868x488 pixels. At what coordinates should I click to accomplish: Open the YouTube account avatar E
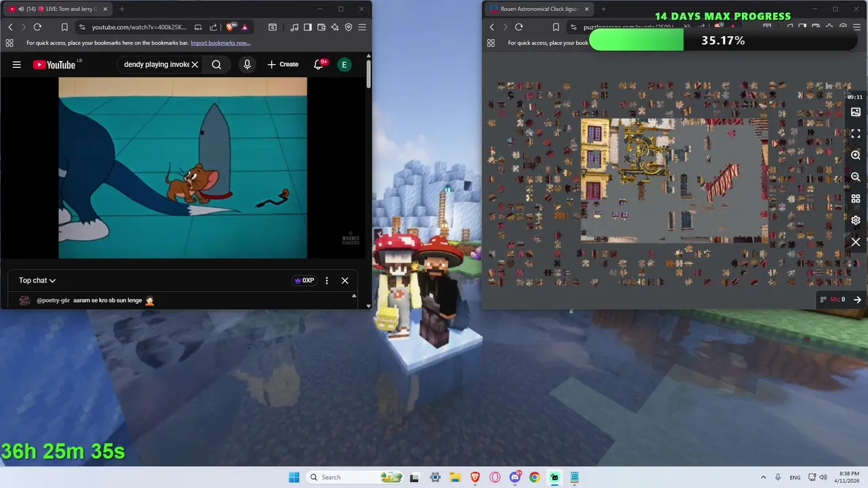(344, 64)
